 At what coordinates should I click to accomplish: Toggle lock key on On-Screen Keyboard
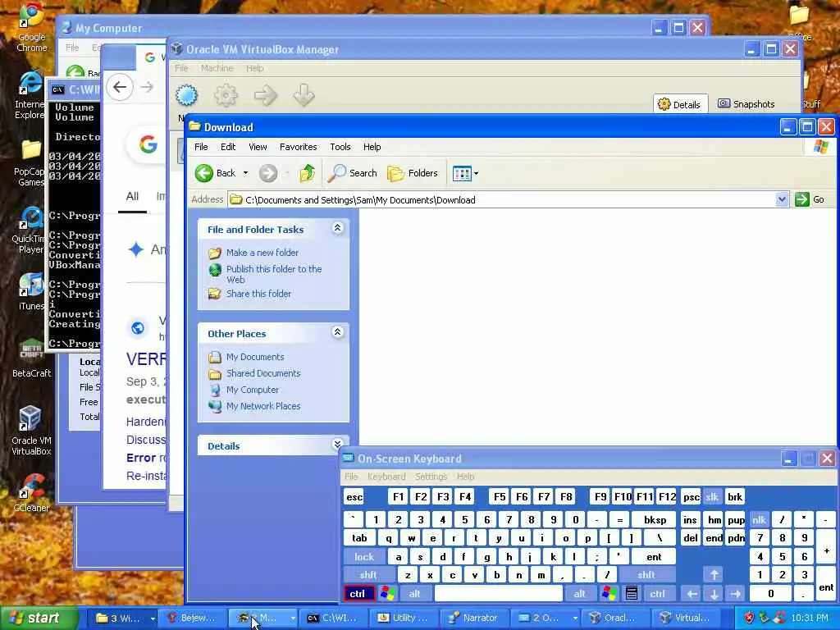click(x=363, y=557)
